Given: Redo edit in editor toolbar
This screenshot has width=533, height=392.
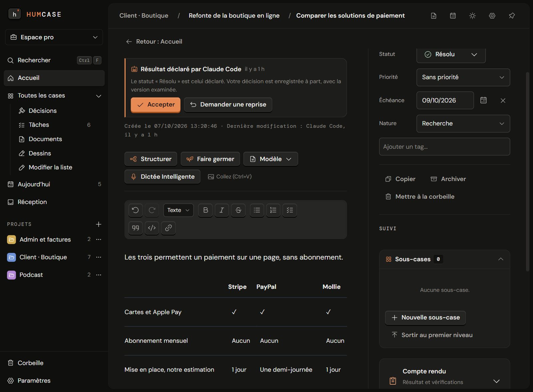Looking at the screenshot, I should [x=152, y=210].
